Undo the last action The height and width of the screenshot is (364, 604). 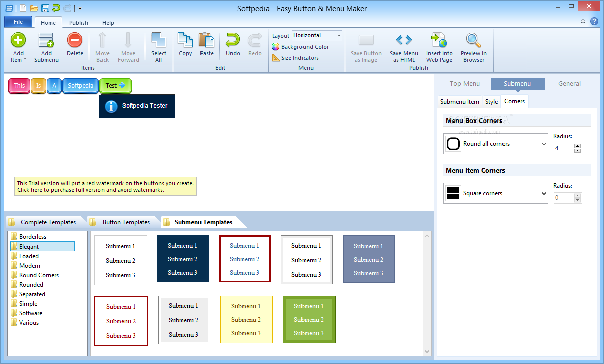(233, 44)
